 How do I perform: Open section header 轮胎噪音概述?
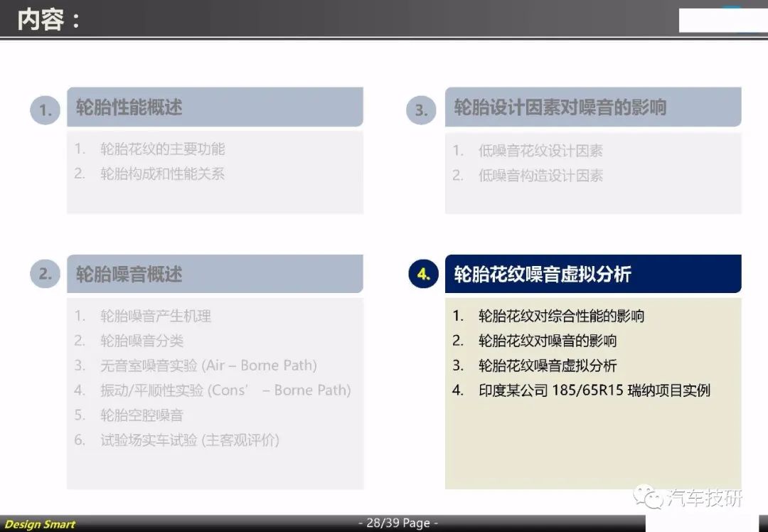tap(215, 274)
